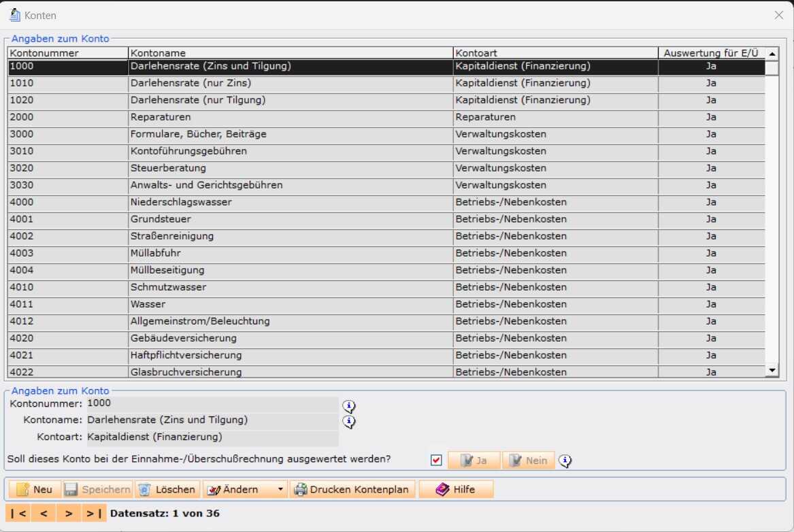Select row Müllabfuhr
Screen dimensions: 794x532
click(386, 254)
